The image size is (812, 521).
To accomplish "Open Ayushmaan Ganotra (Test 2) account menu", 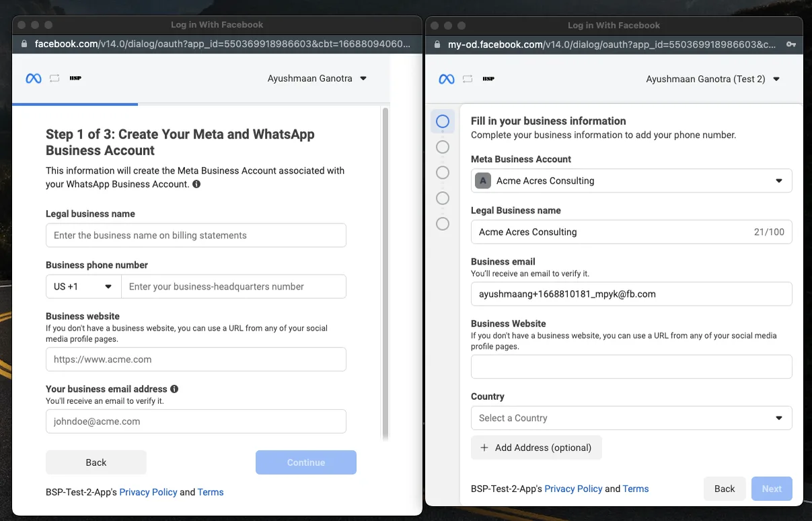I will coord(712,79).
